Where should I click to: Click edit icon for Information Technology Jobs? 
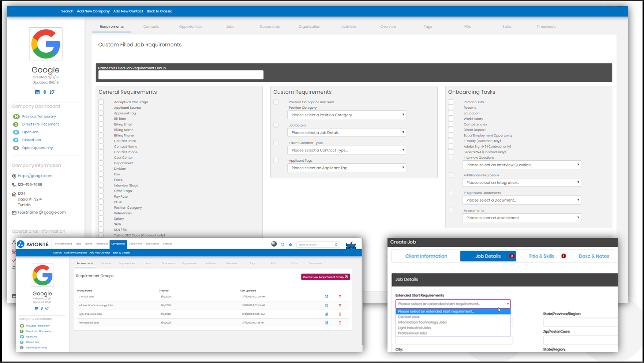[326, 306]
